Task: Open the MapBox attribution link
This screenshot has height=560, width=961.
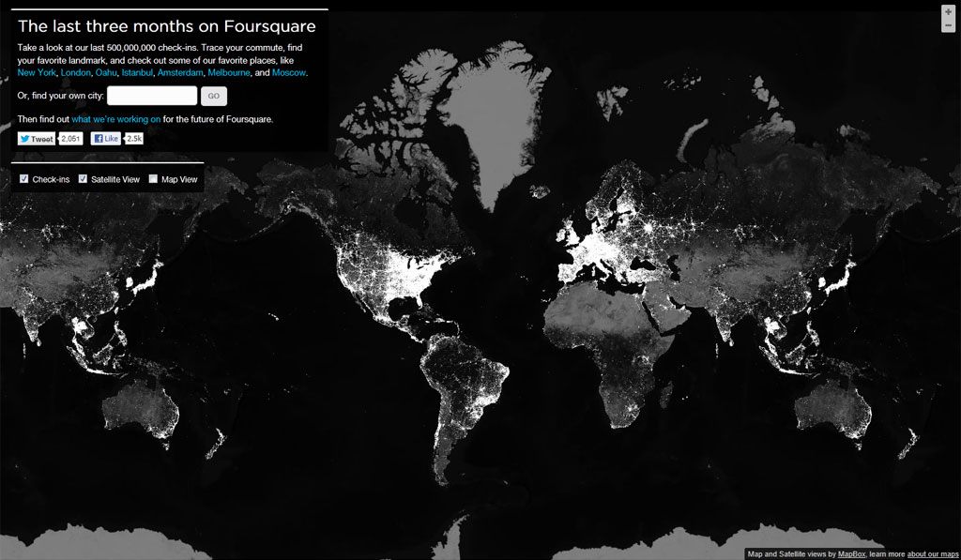Action: 851,554
